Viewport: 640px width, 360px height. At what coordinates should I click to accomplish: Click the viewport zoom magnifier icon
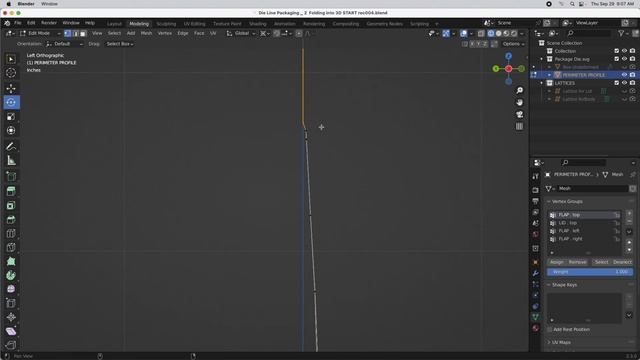pyautogui.click(x=519, y=90)
